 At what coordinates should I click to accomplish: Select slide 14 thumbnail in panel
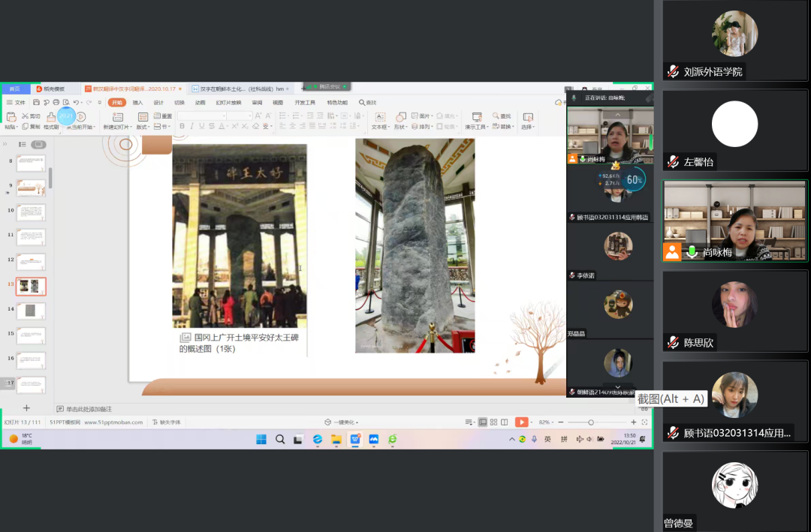[x=31, y=311]
